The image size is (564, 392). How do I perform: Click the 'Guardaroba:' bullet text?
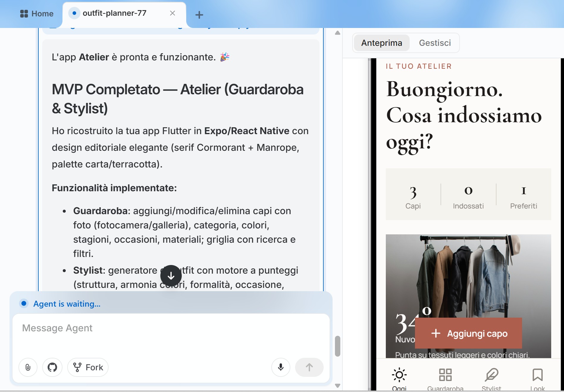[102, 211]
